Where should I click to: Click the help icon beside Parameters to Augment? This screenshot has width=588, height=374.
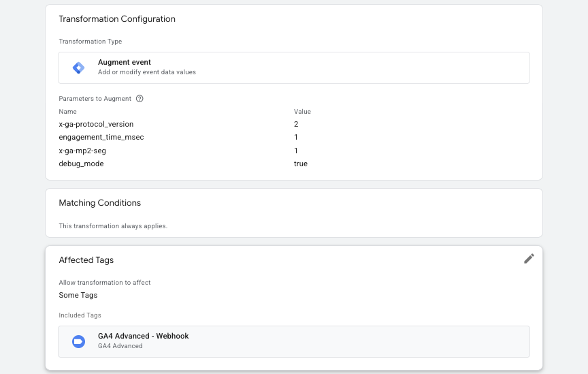click(140, 99)
